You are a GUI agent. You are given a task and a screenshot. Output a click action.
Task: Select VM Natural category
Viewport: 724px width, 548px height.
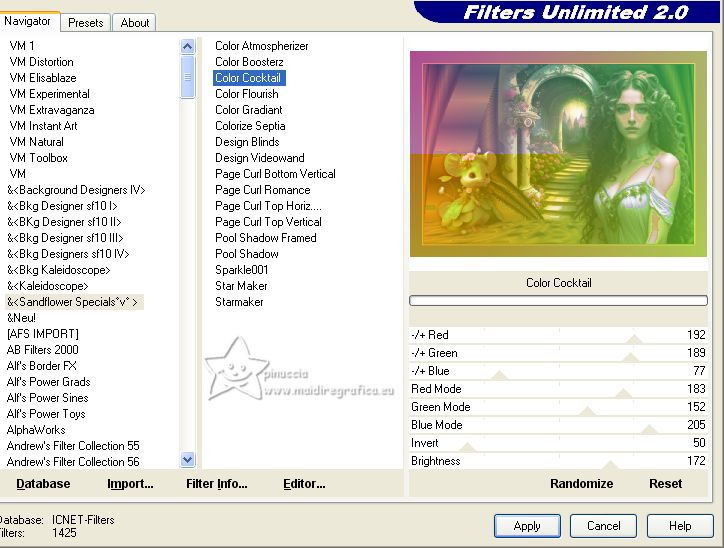36,142
